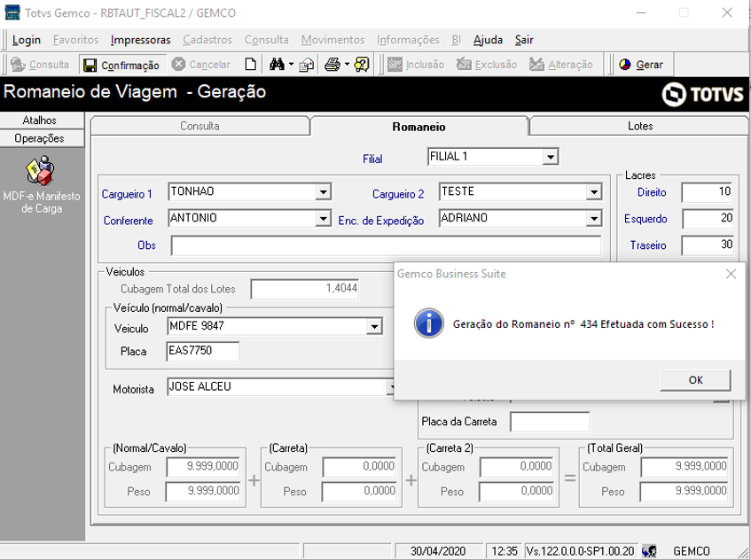
Task: Click the Normal/Cavalo Cubagem field
Action: point(202,467)
